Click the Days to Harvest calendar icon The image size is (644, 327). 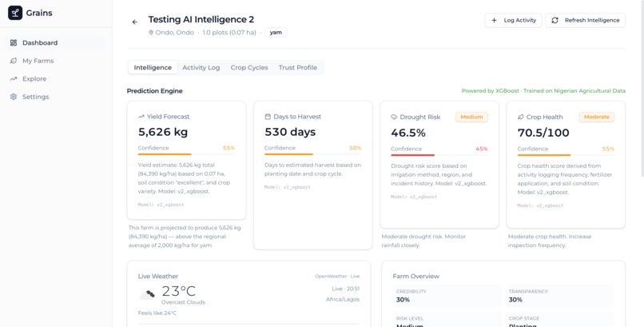268,117
